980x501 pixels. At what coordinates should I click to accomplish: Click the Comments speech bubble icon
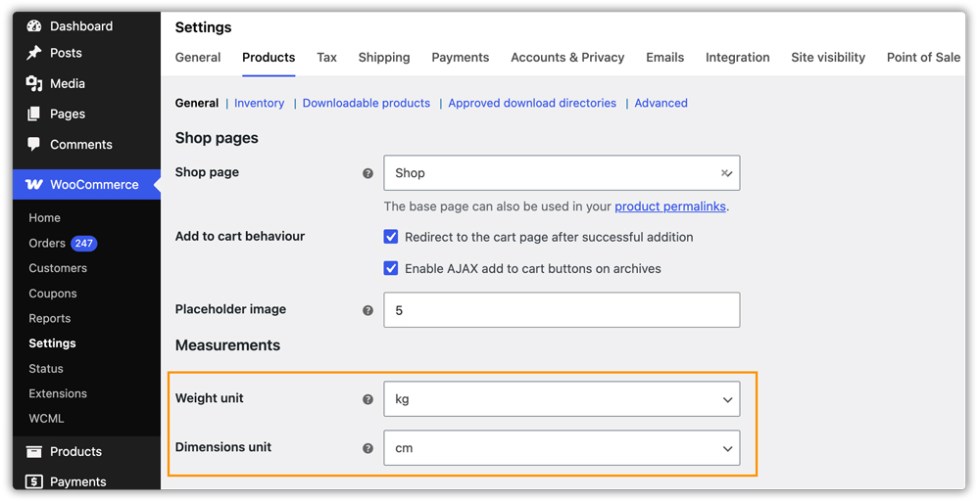click(x=34, y=144)
